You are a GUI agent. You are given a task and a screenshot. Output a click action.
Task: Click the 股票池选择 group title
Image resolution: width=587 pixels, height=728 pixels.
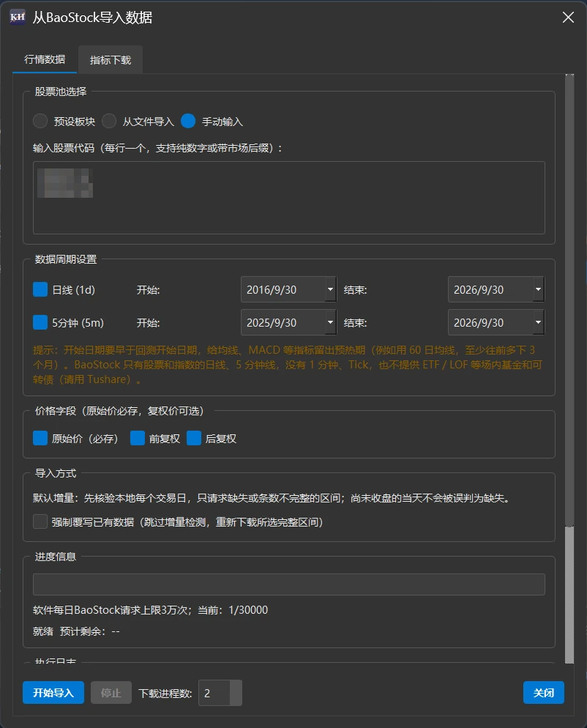tap(61, 92)
